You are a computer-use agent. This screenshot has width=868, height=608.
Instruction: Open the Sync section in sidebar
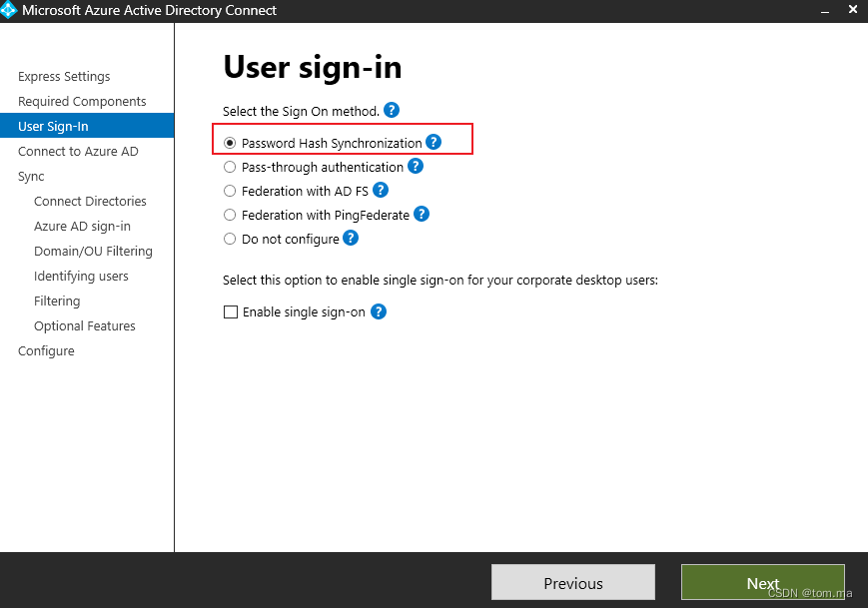pyautogui.click(x=31, y=177)
